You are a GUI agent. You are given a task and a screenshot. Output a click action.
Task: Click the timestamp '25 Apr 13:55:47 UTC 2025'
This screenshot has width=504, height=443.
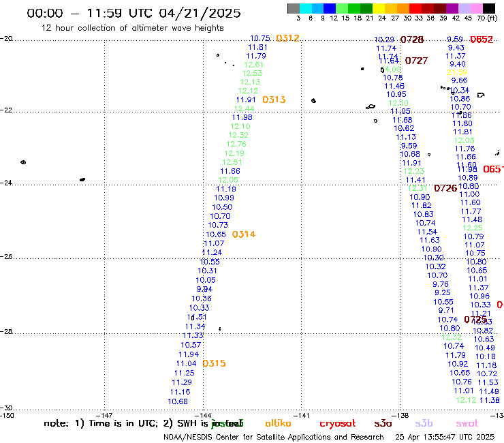coord(445,437)
